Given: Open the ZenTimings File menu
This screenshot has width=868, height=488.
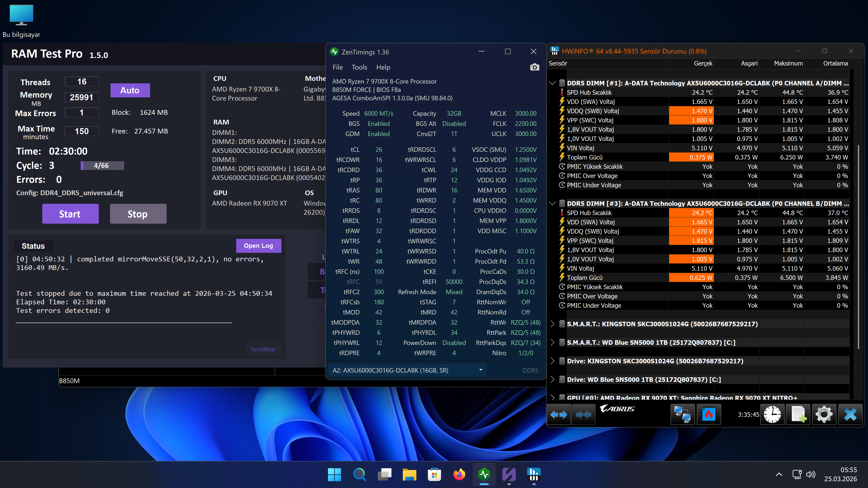Looking at the screenshot, I should coord(337,67).
